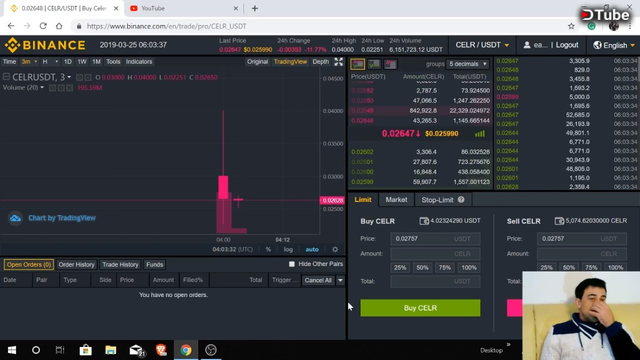
Task: Expand Cancel All dropdown arrow
Action: 340,280
